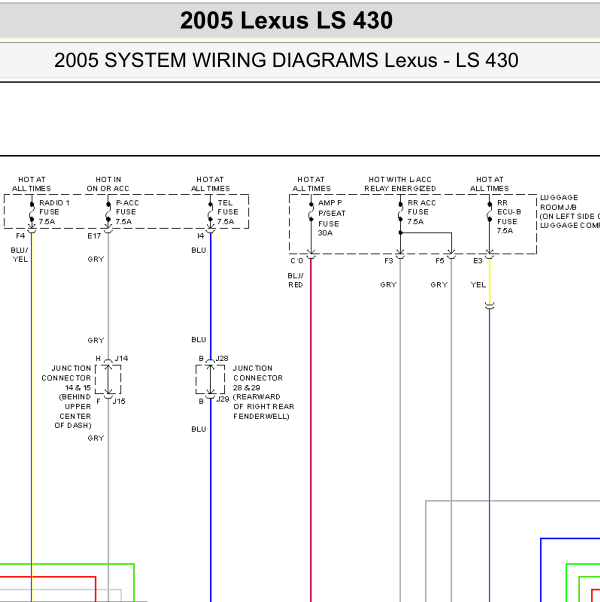Select the "P-ACC FUSE 7.5A" label
The image size is (600, 602).
(x=127, y=212)
